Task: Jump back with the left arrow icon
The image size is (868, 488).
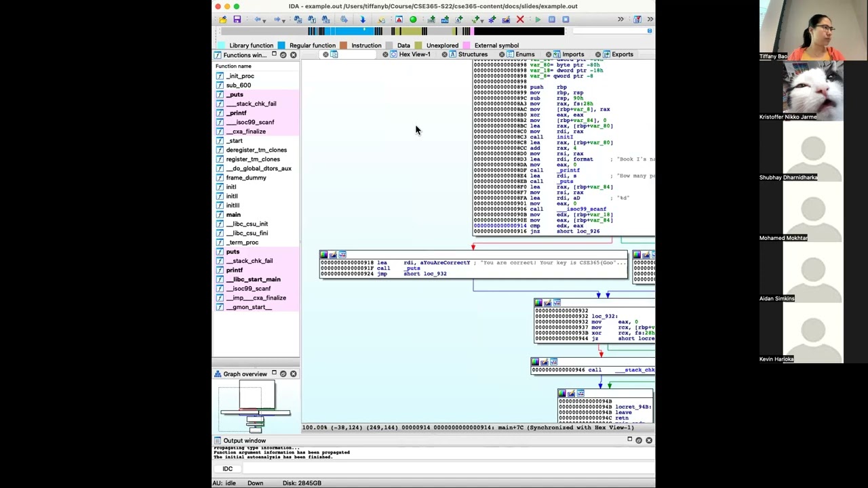Action: (x=258, y=20)
